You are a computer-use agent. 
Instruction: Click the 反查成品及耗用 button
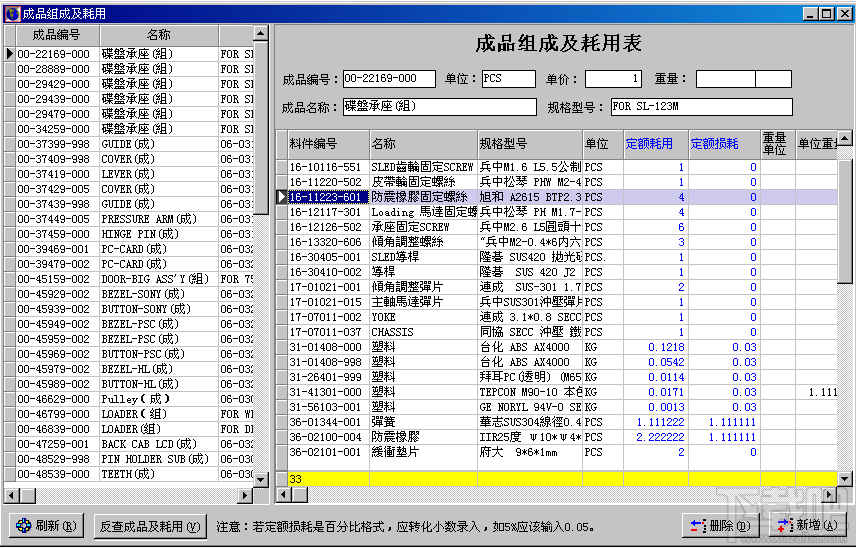pos(150,526)
